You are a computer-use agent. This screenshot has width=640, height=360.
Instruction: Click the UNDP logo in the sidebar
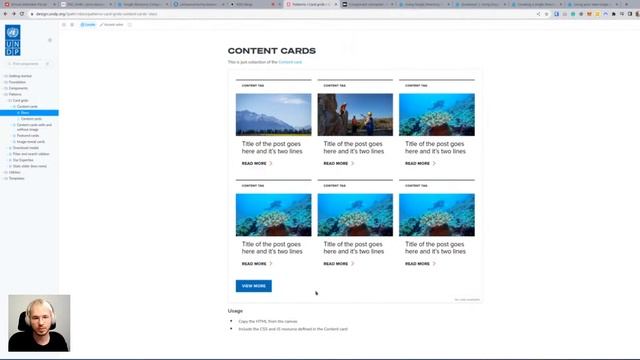coord(13,40)
